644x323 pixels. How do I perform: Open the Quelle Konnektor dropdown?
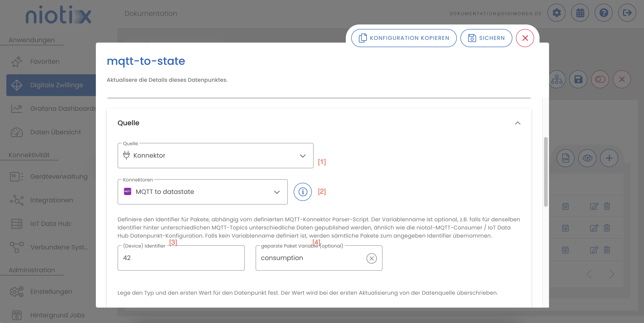(x=215, y=156)
